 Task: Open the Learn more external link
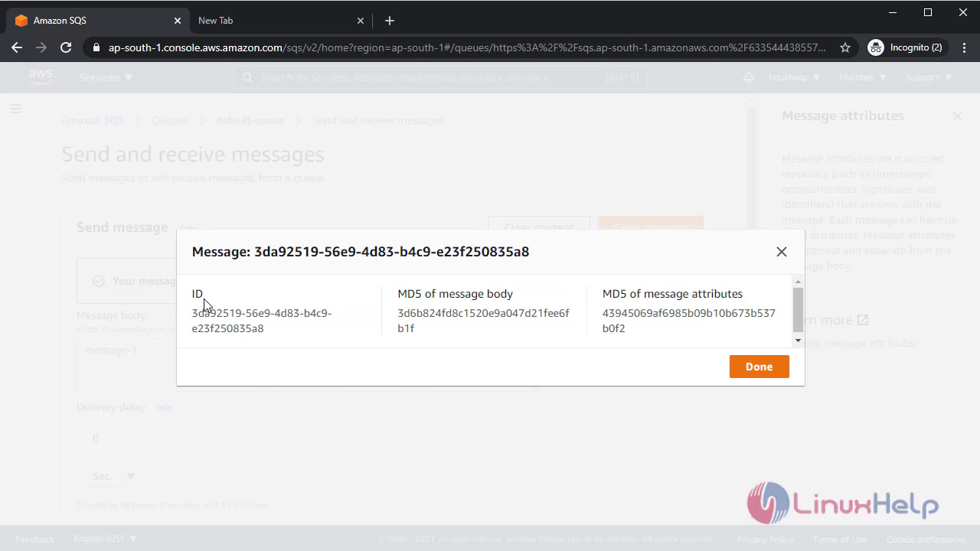point(833,320)
